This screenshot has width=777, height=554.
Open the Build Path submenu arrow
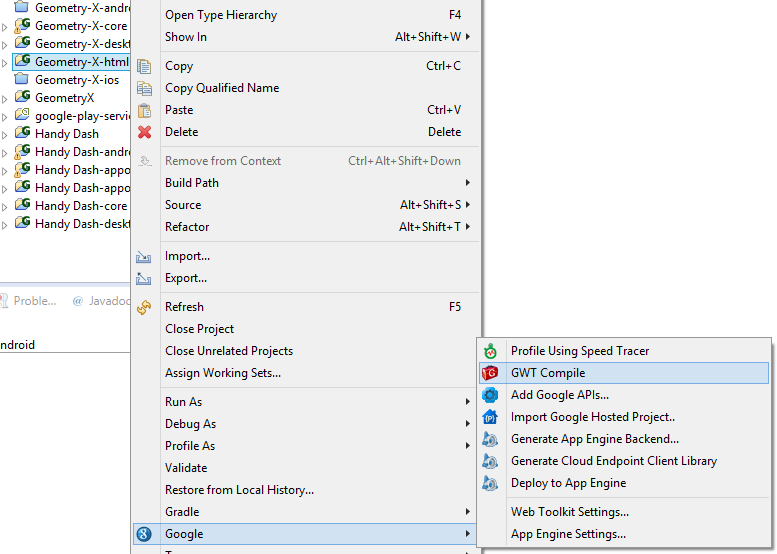click(468, 183)
